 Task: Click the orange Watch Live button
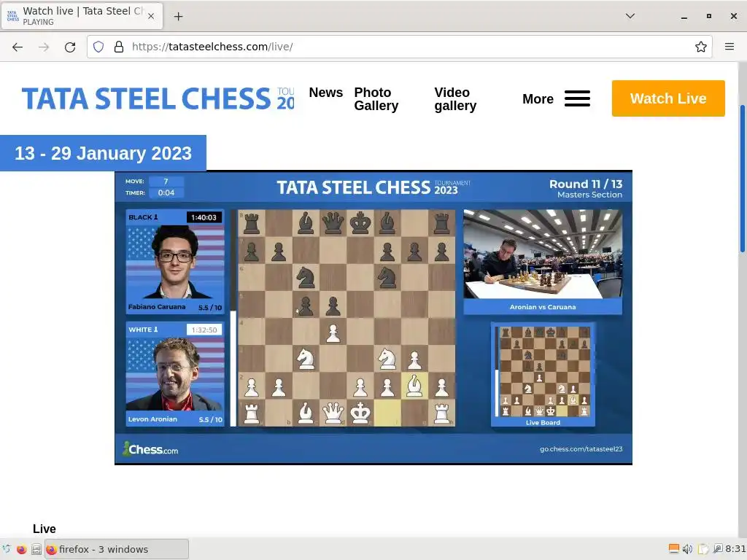[668, 98]
